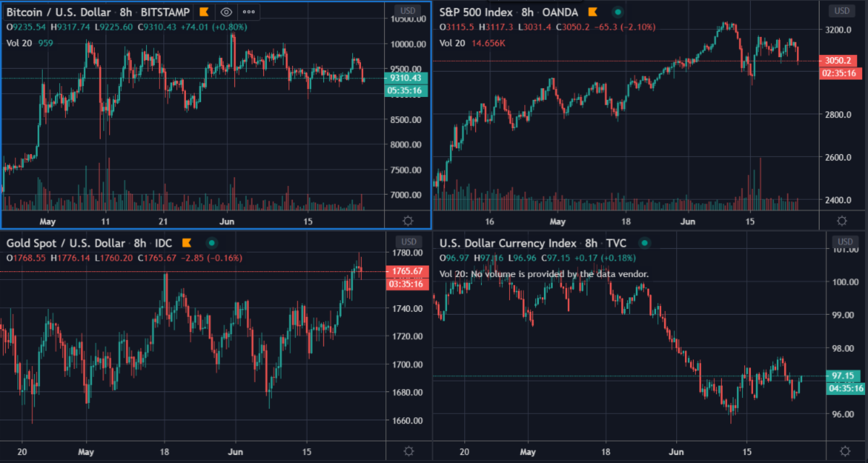Select the Vol 20 indicator on Bitcoin chart

click(x=19, y=43)
